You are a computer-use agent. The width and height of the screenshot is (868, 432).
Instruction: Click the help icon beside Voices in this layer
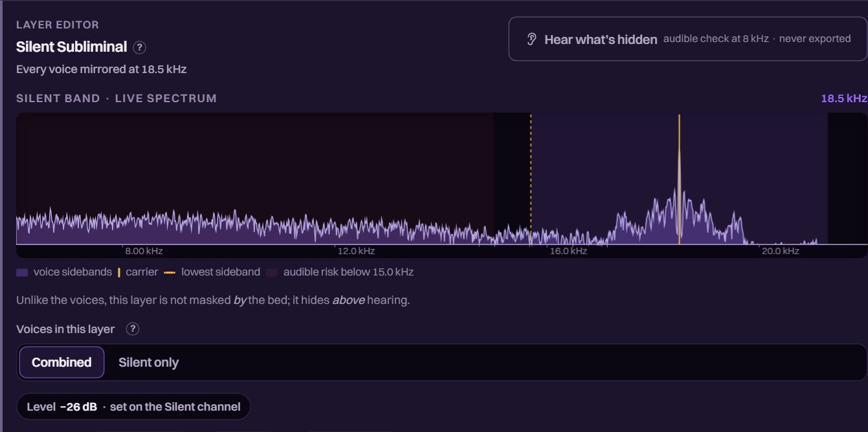click(133, 329)
